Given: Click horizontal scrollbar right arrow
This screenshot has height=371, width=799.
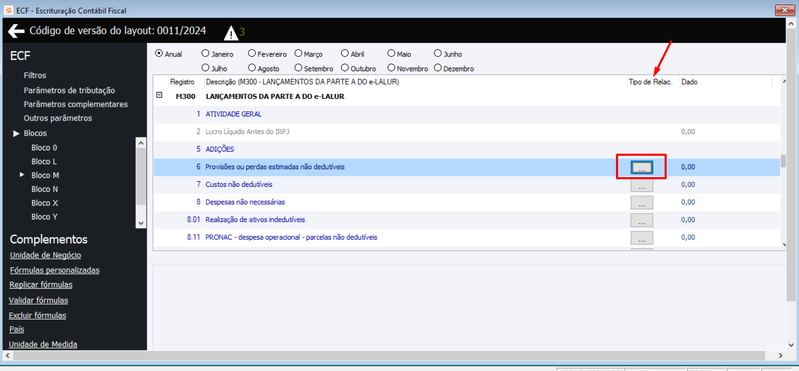Looking at the screenshot, I should click(x=780, y=355).
